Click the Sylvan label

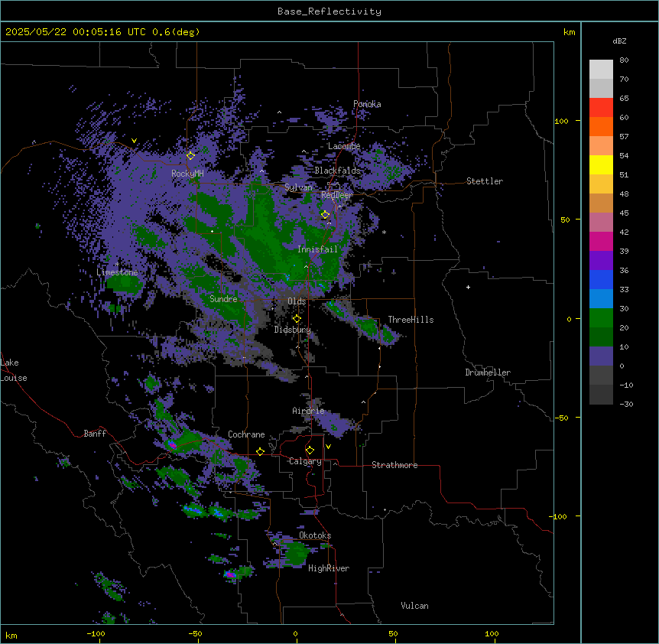[298, 187]
